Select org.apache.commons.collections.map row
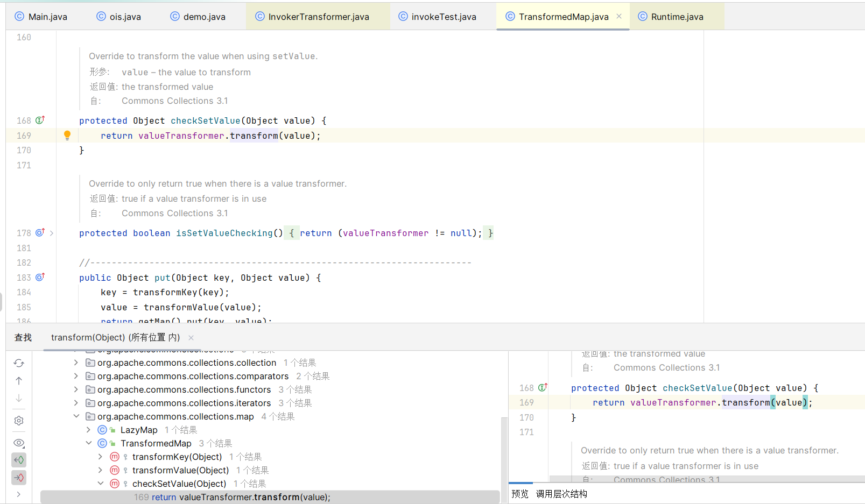This screenshot has height=504, width=865. point(175,416)
